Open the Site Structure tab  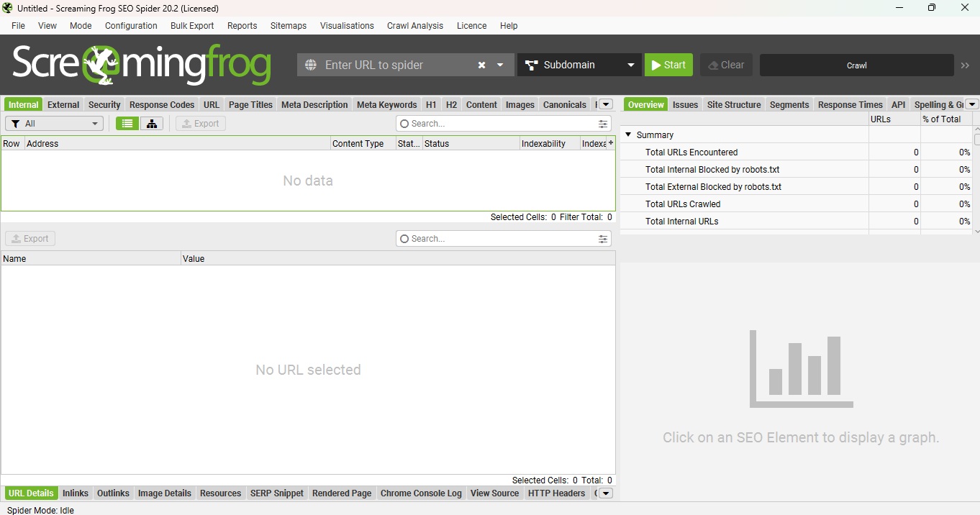(734, 105)
